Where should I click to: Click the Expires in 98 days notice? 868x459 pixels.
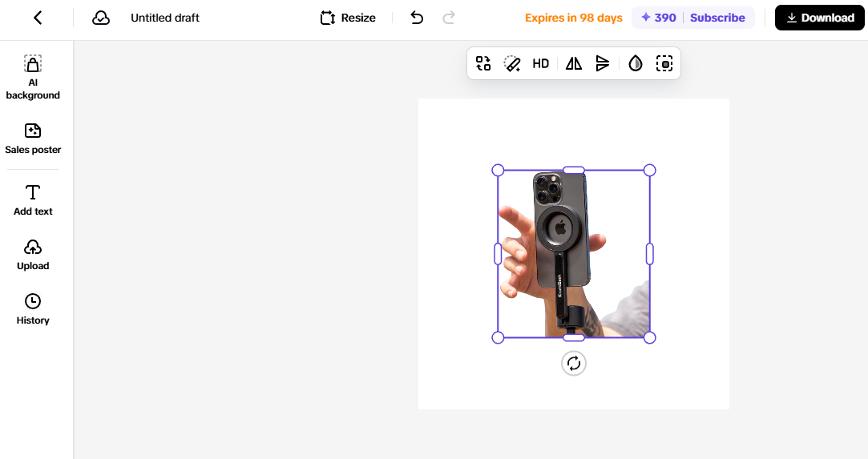[574, 18]
